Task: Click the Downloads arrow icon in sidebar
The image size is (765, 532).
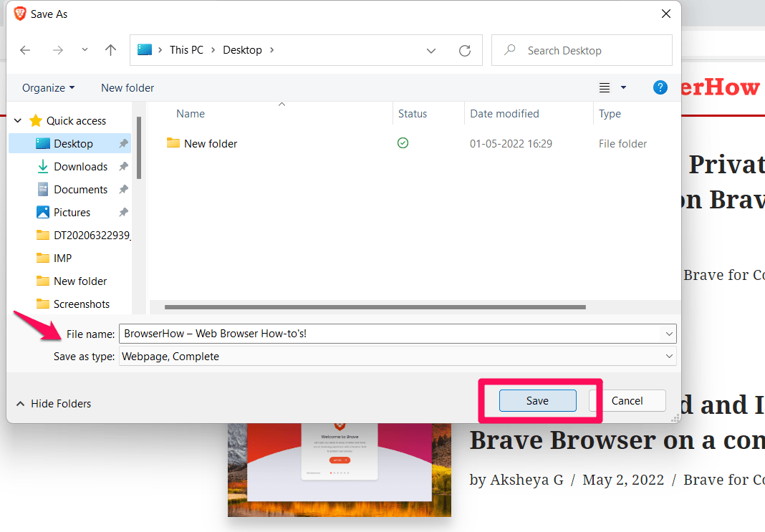Action: pyautogui.click(x=43, y=166)
